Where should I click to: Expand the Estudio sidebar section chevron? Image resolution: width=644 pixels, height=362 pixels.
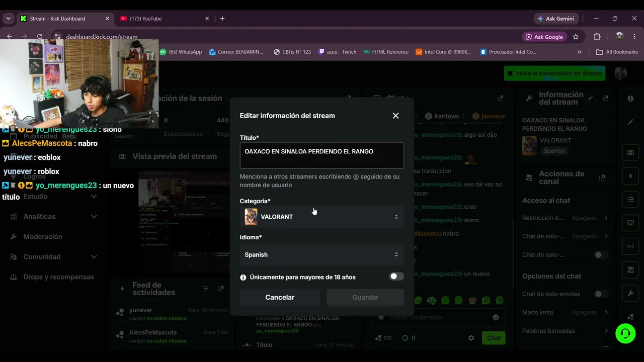click(x=94, y=197)
